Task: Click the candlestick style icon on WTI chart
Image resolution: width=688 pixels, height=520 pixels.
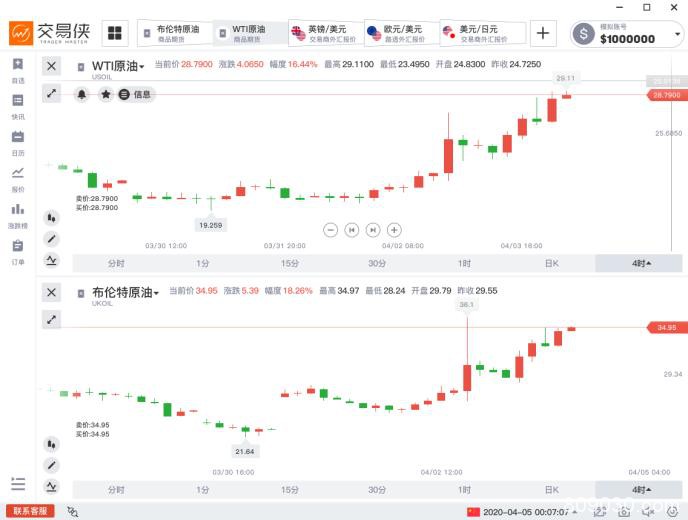Action: pyautogui.click(x=51, y=217)
